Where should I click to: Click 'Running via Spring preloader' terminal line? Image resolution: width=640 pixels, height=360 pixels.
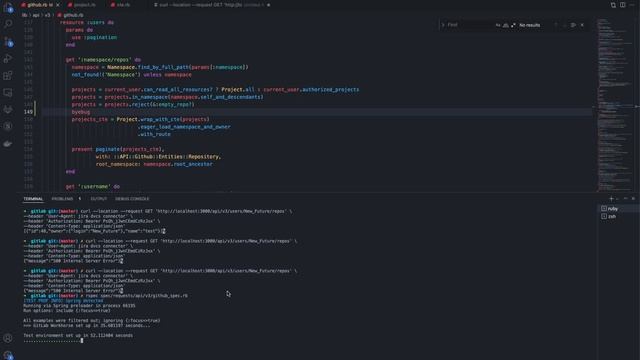pos(79,305)
